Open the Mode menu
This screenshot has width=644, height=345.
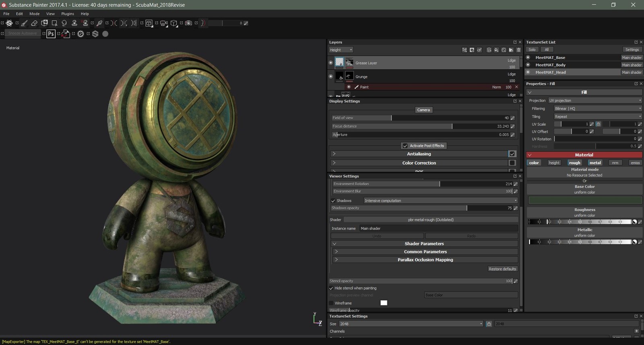pyautogui.click(x=34, y=14)
